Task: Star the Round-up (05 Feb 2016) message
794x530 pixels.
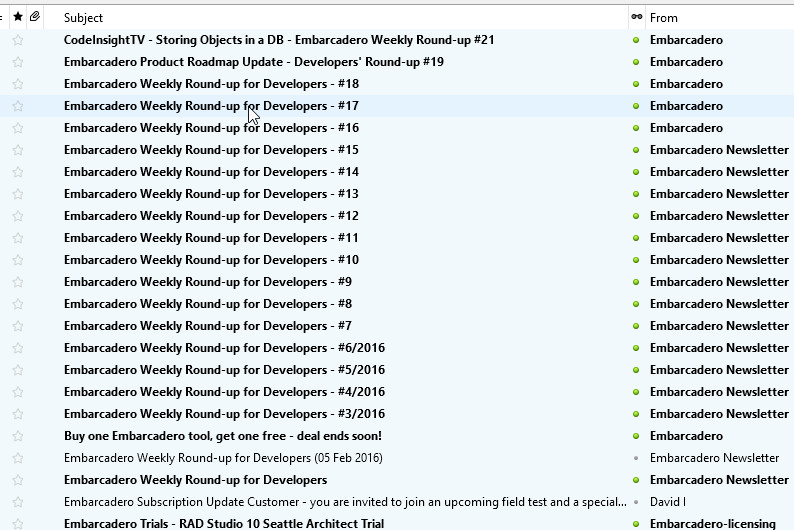Action: (18, 458)
